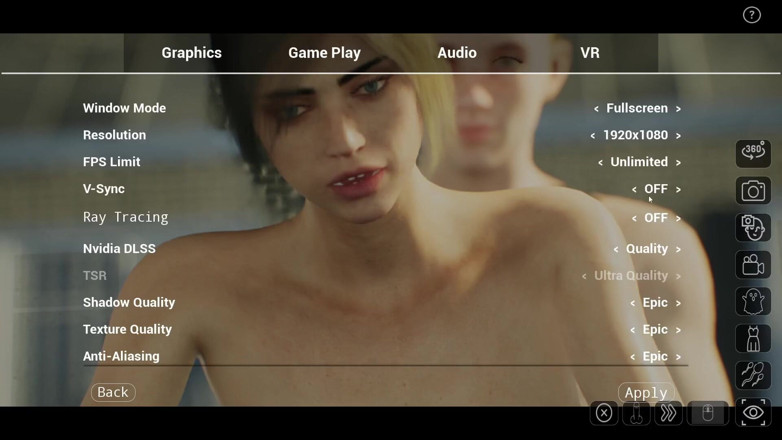Select the video camera icon
Screen dimensions: 782x440
(753, 264)
